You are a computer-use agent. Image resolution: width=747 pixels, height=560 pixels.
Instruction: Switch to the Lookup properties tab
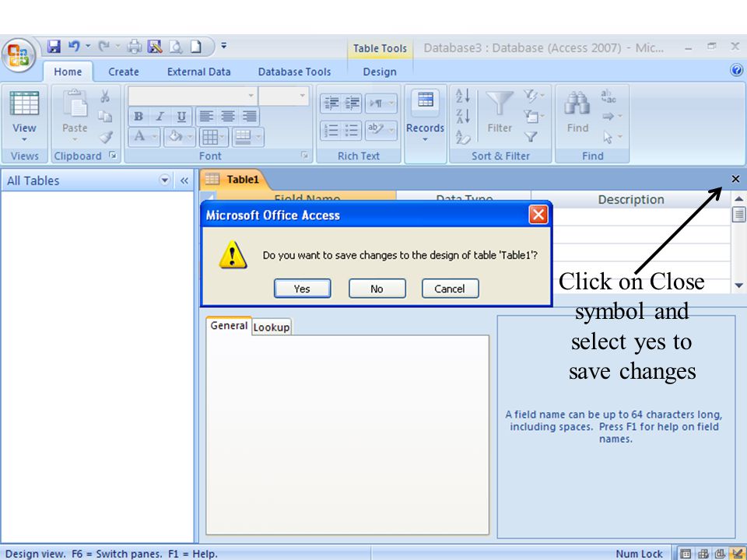272,327
